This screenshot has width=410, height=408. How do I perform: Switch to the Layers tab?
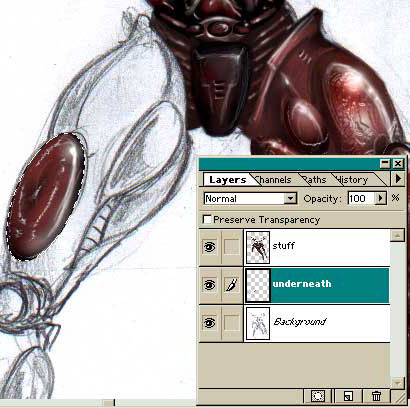(x=227, y=180)
